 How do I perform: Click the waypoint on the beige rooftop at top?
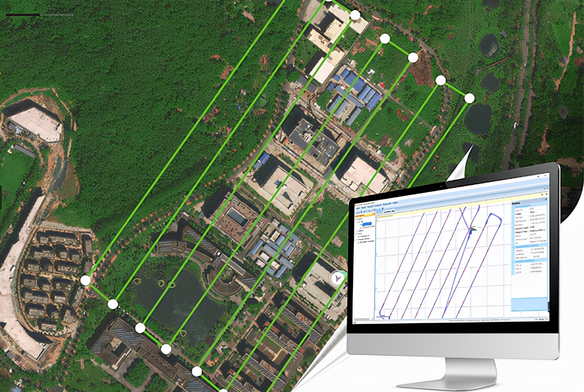[x=355, y=16]
